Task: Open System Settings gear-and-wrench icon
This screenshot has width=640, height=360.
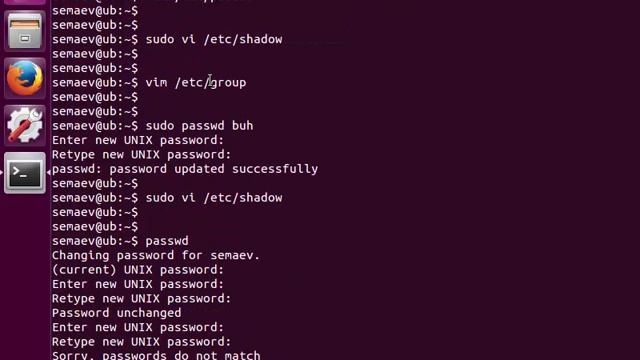Action: pos(25,125)
